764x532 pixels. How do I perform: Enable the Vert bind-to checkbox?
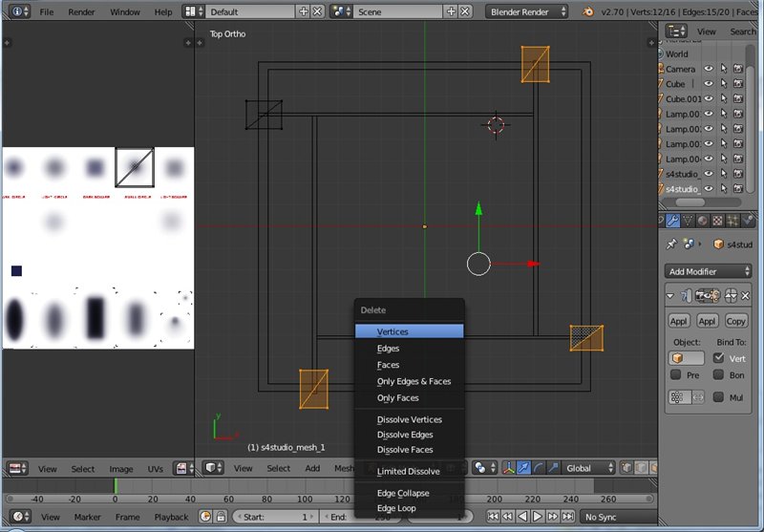coord(719,358)
